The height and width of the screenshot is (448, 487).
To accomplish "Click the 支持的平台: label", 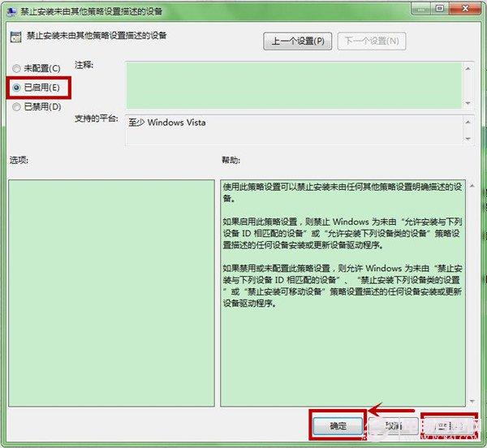I will click(97, 118).
